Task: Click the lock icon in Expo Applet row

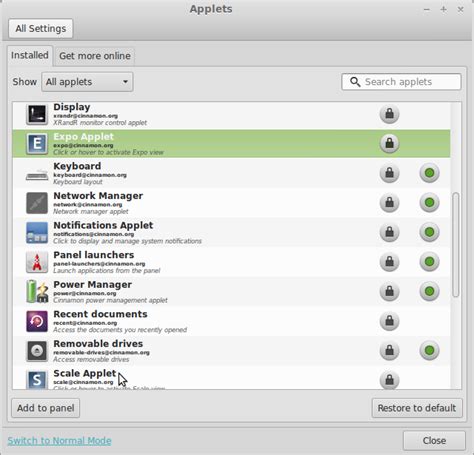Action: pos(389,143)
